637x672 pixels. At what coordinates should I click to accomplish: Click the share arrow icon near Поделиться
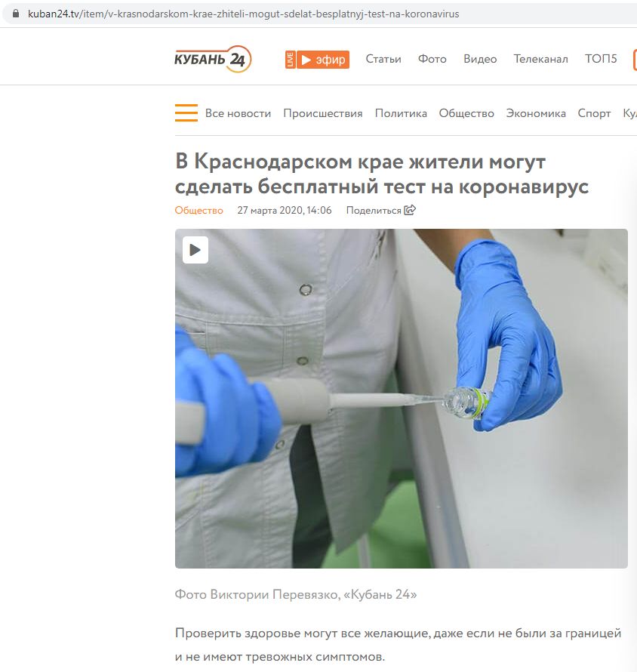(x=410, y=210)
